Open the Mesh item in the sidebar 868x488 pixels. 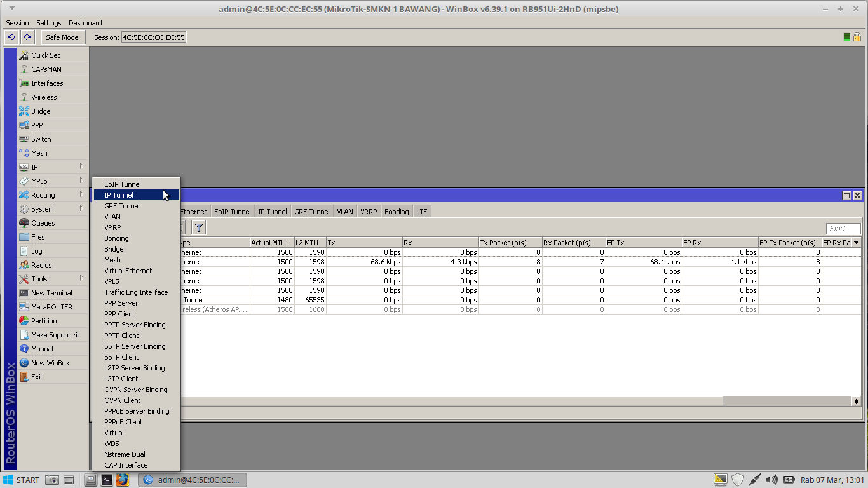point(53,153)
